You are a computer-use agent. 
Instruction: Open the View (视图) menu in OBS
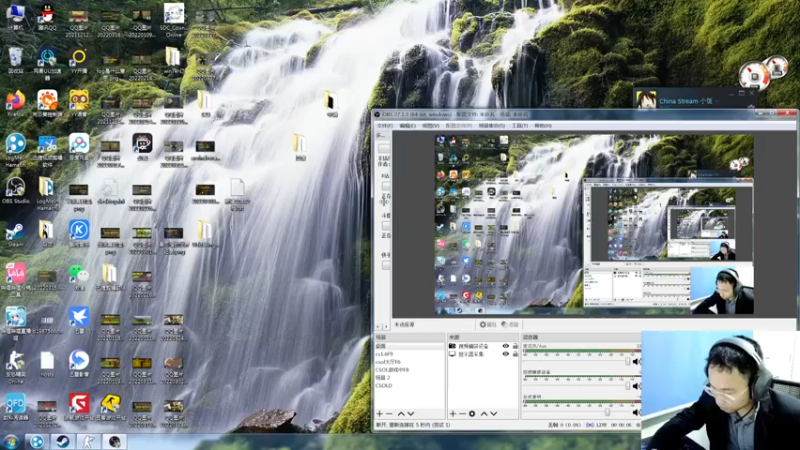[431, 126]
